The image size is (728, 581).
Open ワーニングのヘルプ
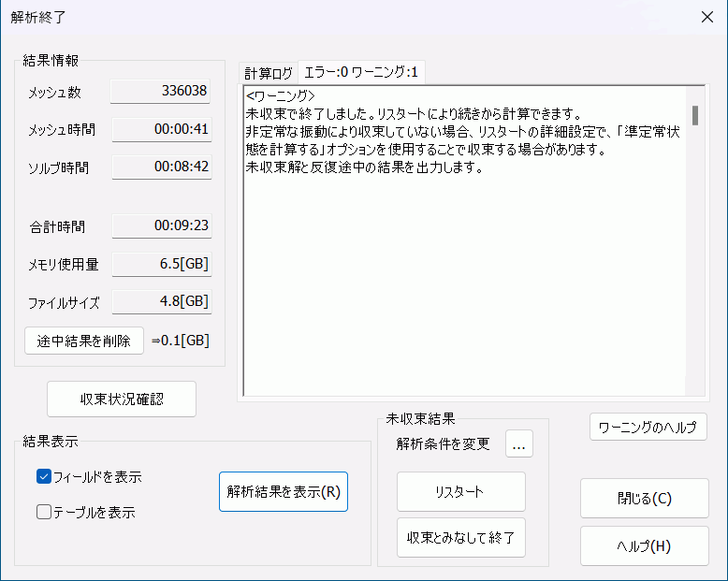pyautogui.click(x=648, y=427)
